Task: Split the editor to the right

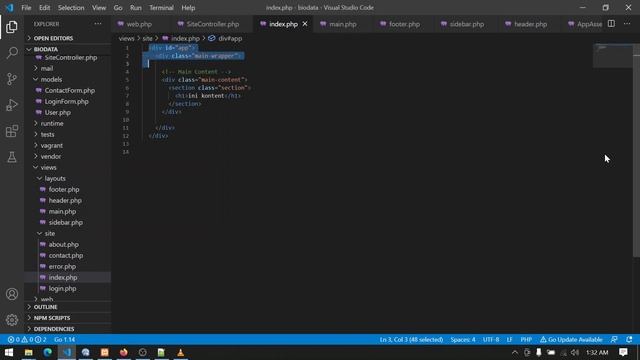Action: pos(611,24)
